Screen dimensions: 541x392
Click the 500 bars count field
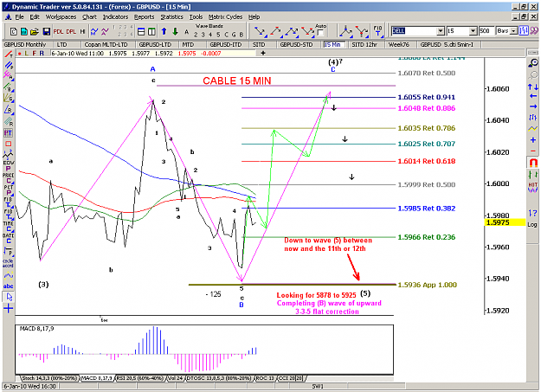tap(486, 31)
